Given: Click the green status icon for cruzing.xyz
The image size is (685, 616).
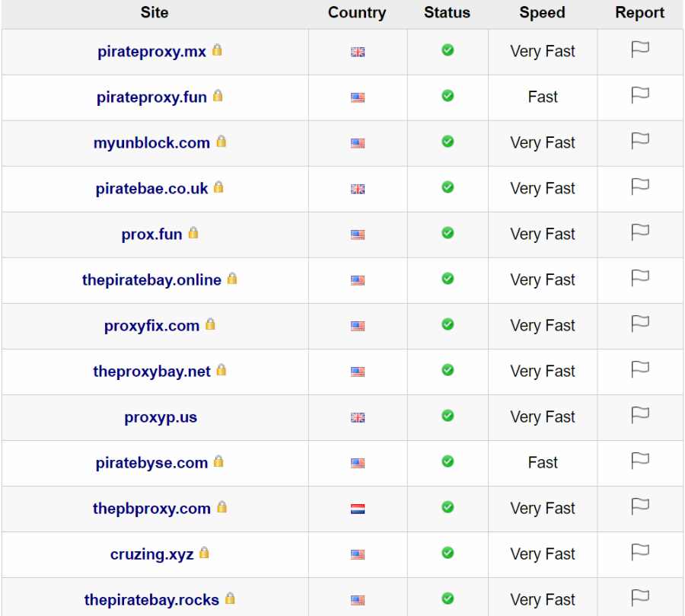Looking at the screenshot, I should pyautogui.click(x=446, y=554).
